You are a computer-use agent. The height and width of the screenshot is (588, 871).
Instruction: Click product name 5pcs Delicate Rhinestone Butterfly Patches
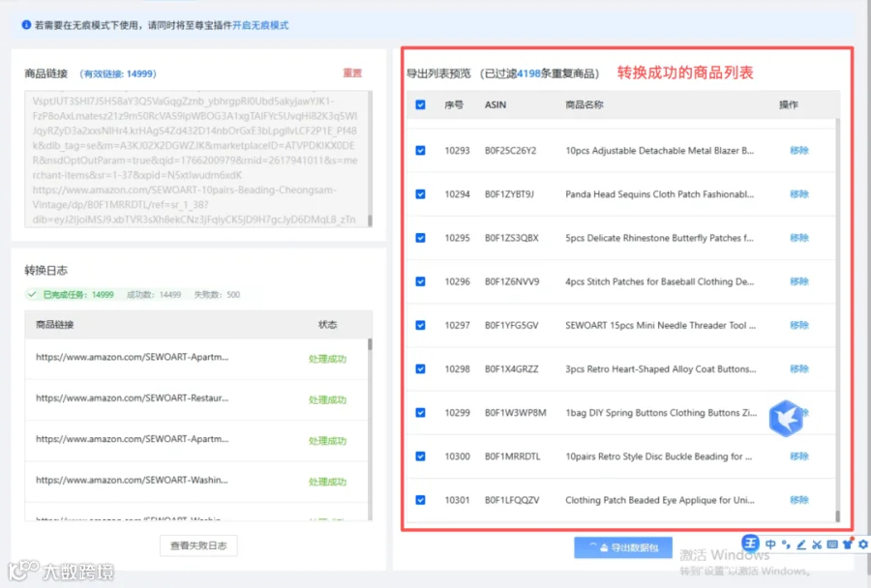[x=659, y=238]
